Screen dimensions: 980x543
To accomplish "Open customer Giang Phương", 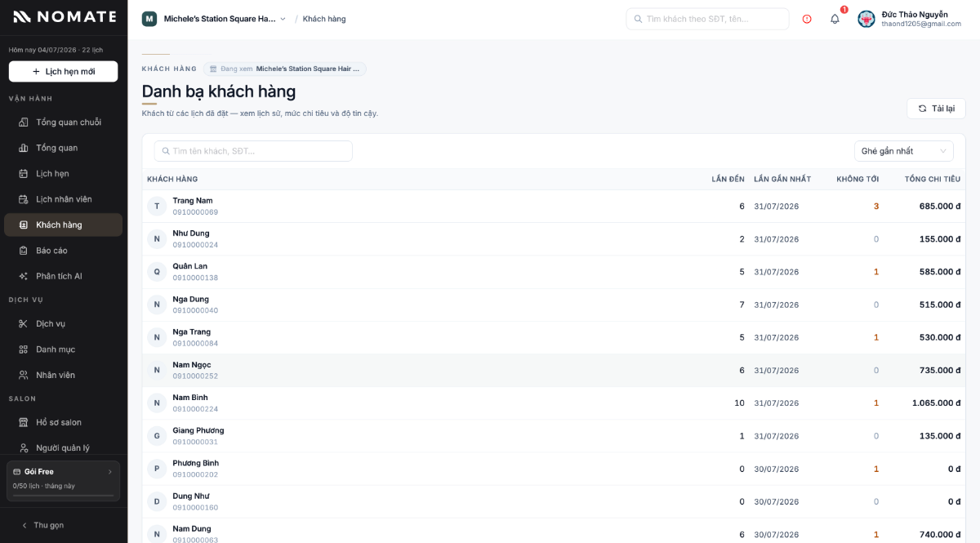I will 554,436.
